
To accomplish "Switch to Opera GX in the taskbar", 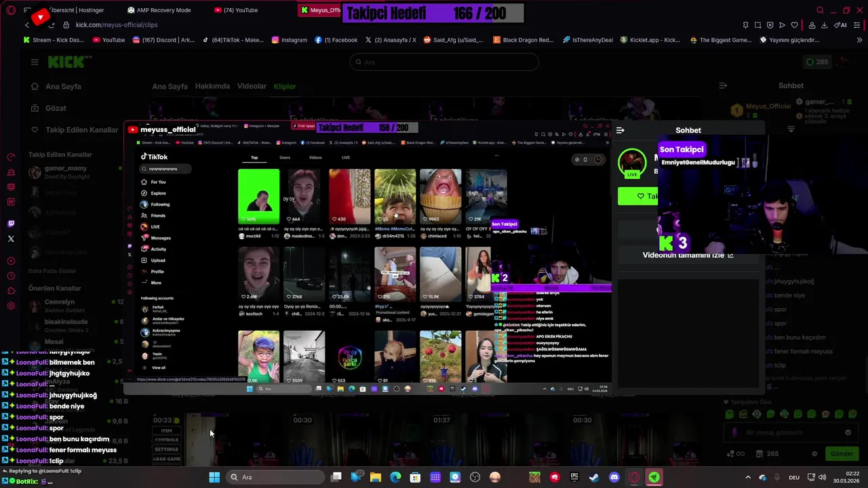I will coord(634,477).
